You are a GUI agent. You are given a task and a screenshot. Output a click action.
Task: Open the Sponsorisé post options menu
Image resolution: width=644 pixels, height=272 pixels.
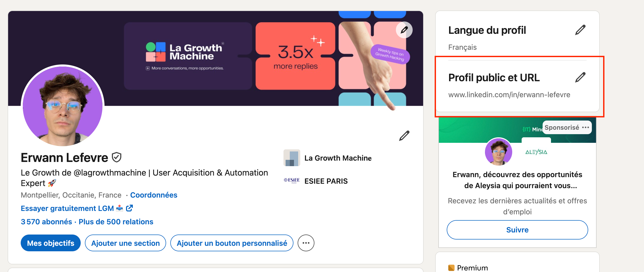click(x=586, y=127)
